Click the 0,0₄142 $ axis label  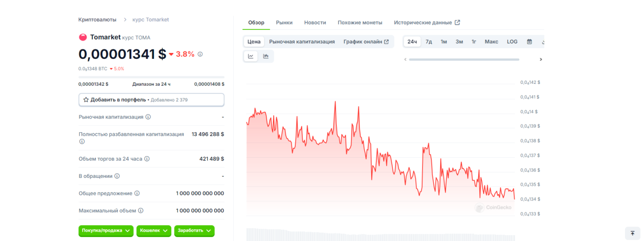(530, 82)
